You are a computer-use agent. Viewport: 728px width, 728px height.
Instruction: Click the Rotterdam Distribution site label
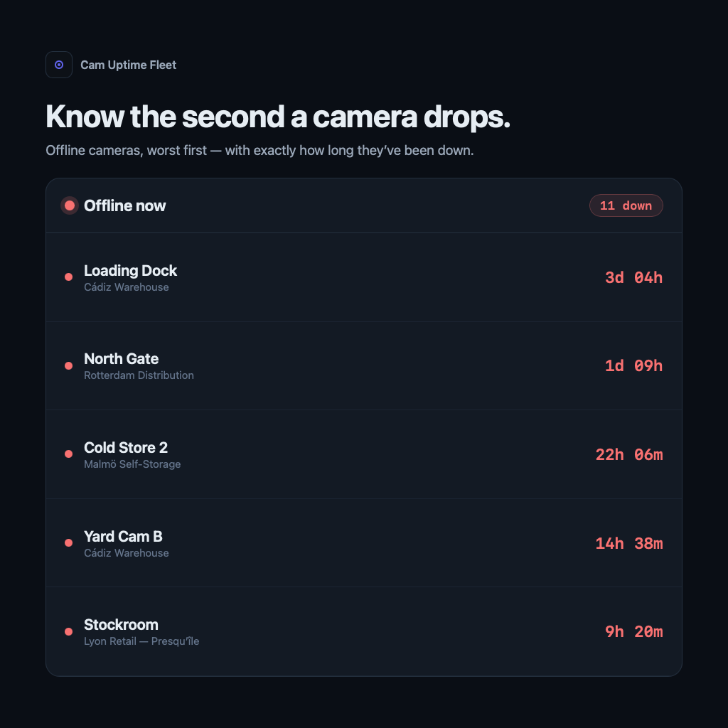click(139, 375)
